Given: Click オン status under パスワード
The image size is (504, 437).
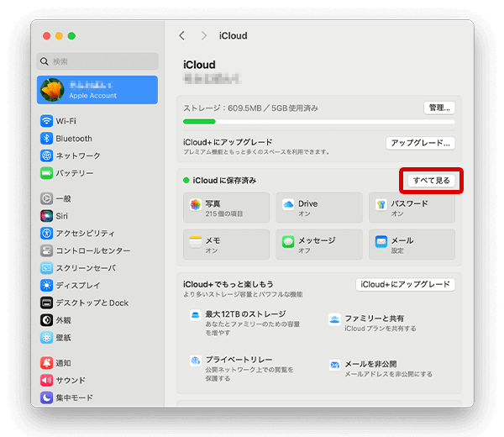Looking at the screenshot, I should point(397,213).
